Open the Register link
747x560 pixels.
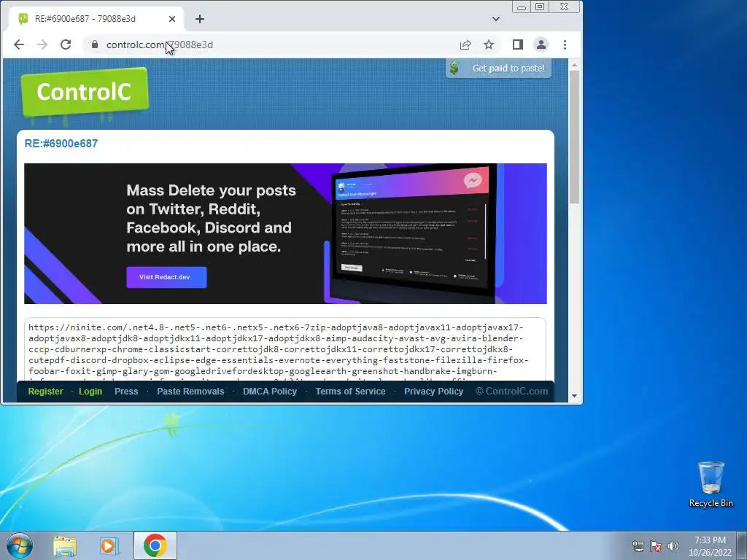pos(45,392)
